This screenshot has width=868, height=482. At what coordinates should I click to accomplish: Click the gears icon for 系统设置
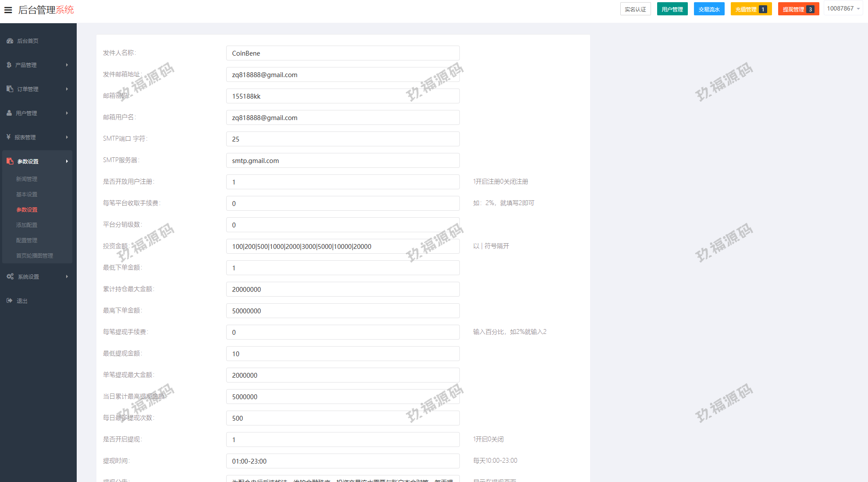tap(10, 276)
